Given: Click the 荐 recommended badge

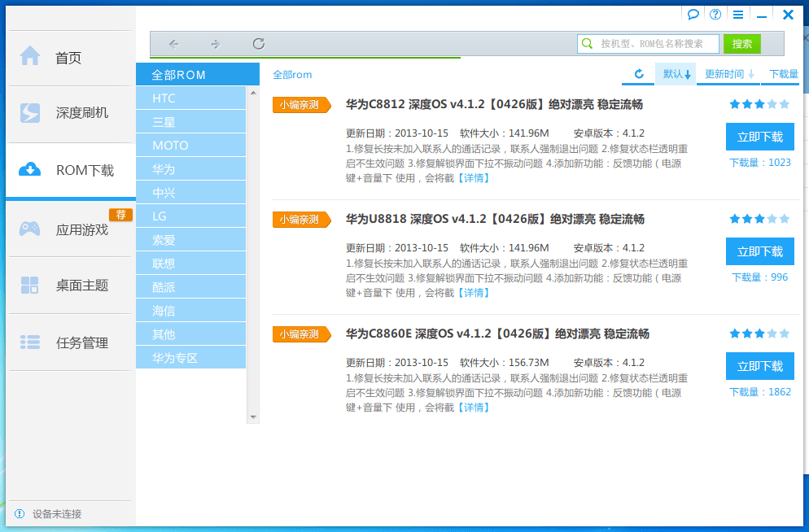Looking at the screenshot, I should (x=120, y=215).
